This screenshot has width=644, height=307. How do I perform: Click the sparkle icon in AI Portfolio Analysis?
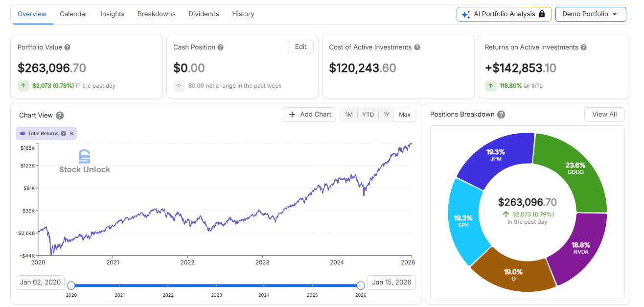click(465, 14)
